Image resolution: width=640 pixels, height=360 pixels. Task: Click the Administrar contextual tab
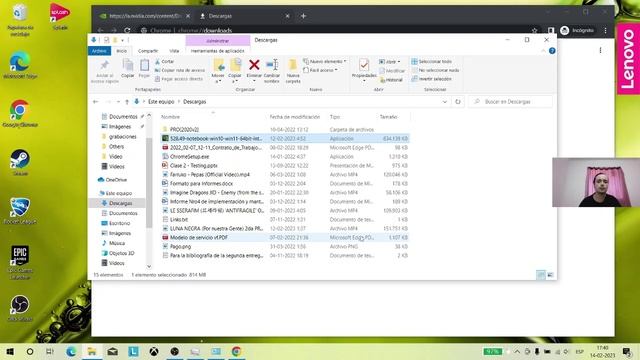click(x=218, y=41)
